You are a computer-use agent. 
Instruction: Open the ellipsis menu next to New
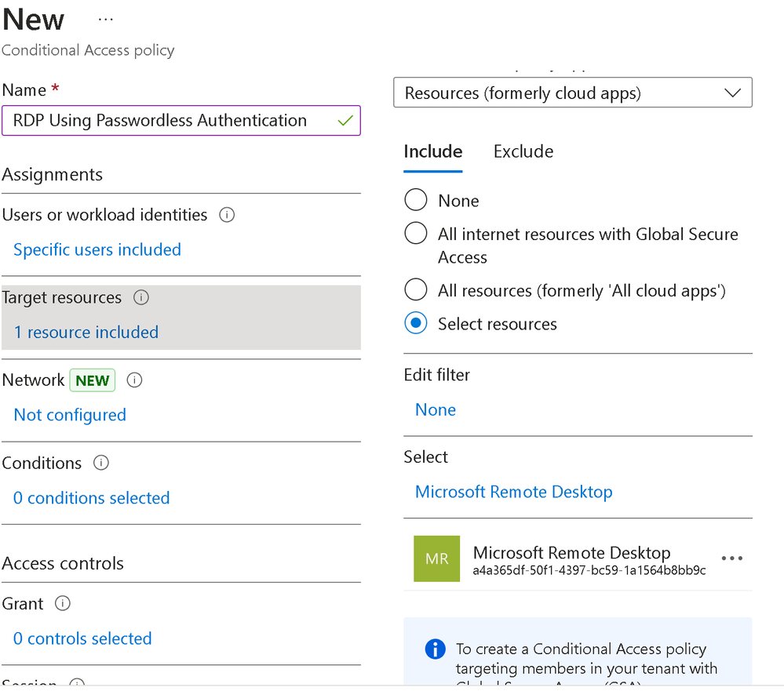pos(105,20)
